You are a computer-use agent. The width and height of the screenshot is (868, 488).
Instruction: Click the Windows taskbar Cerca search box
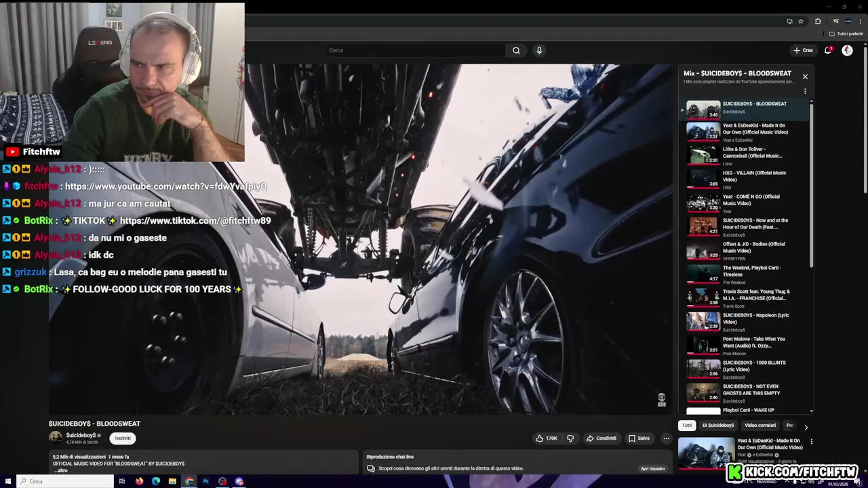(x=65, y=481)
